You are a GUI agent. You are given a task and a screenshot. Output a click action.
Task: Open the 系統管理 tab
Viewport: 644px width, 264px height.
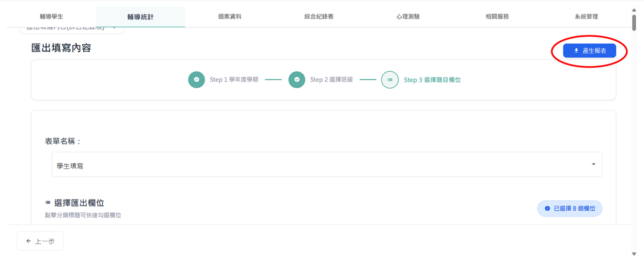click(x=586, y=16)
